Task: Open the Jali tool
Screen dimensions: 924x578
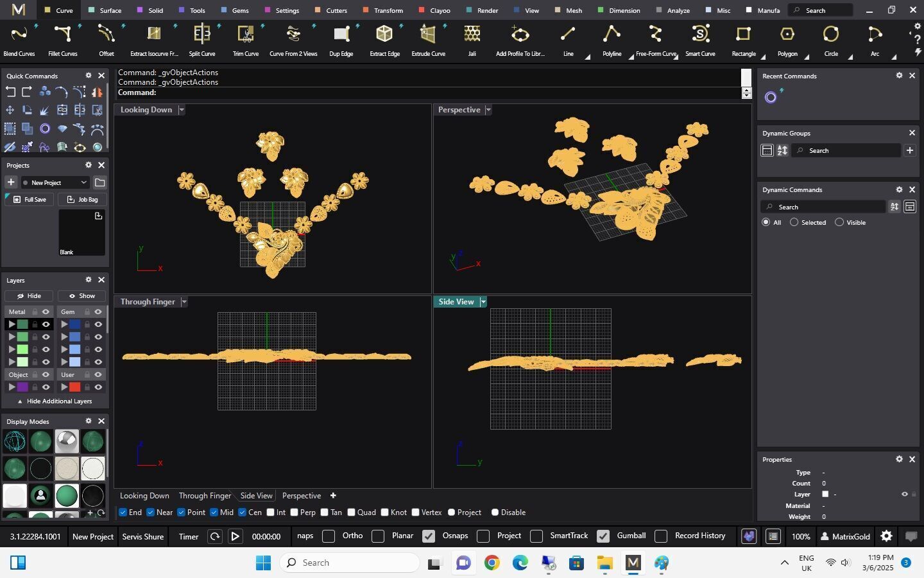Action: point(472,40)
